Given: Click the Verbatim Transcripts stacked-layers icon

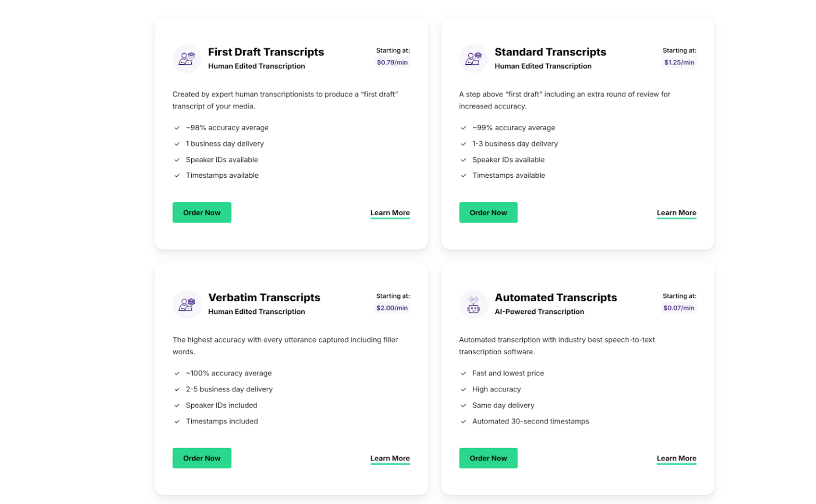Looking at the screenshot, I should (186, 304).
